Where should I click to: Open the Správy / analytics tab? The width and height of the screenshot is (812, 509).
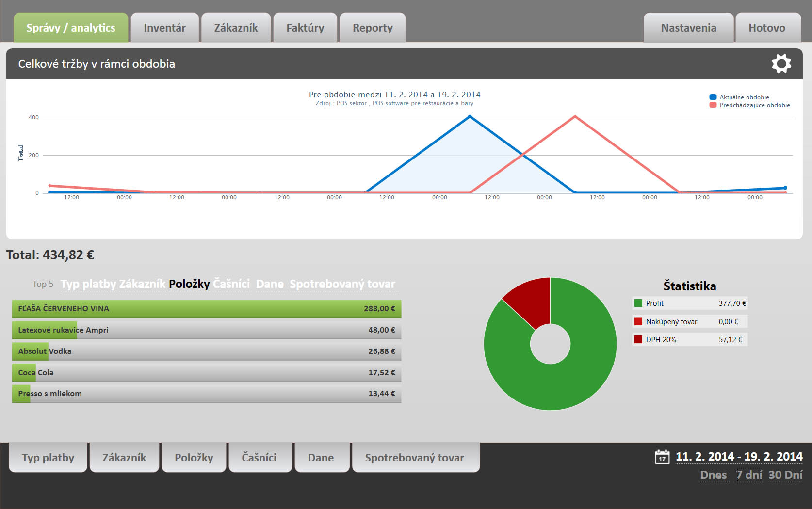(71, 28)
